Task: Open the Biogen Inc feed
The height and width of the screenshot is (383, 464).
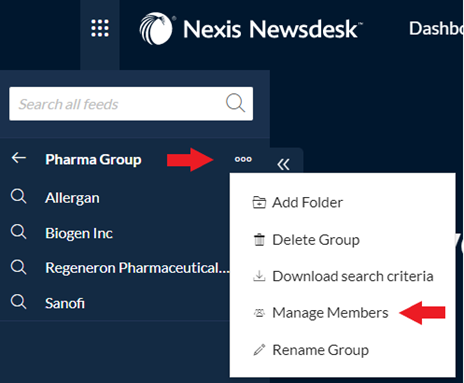Action: pyautogui.click(x=79, y=233)
